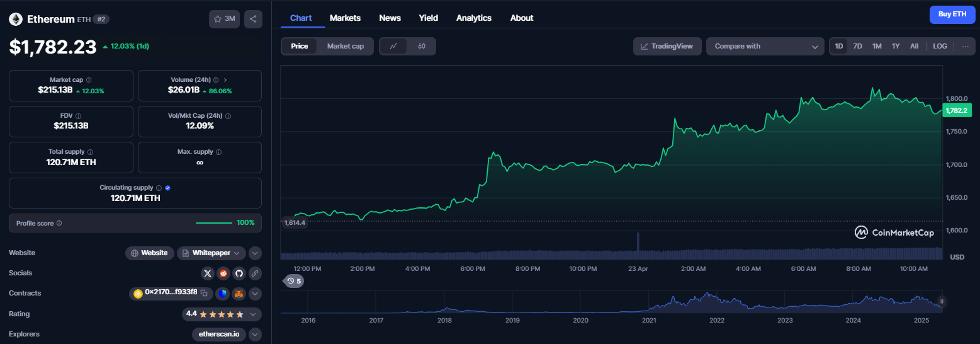Expand more links in Website row

coord(255,253)
